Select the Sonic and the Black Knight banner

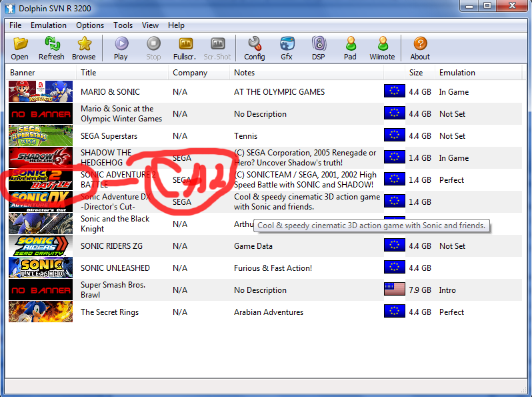41,224
